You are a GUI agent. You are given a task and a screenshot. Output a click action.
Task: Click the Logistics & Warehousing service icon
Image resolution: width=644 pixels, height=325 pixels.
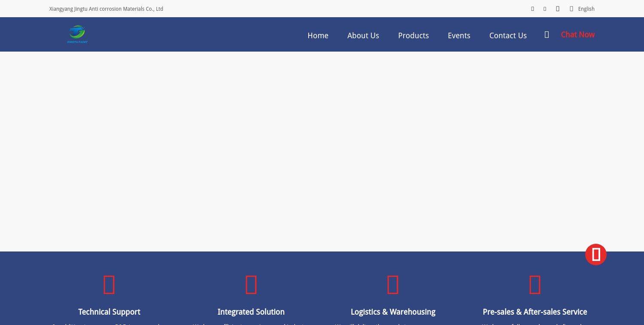[x=392, y=285]
